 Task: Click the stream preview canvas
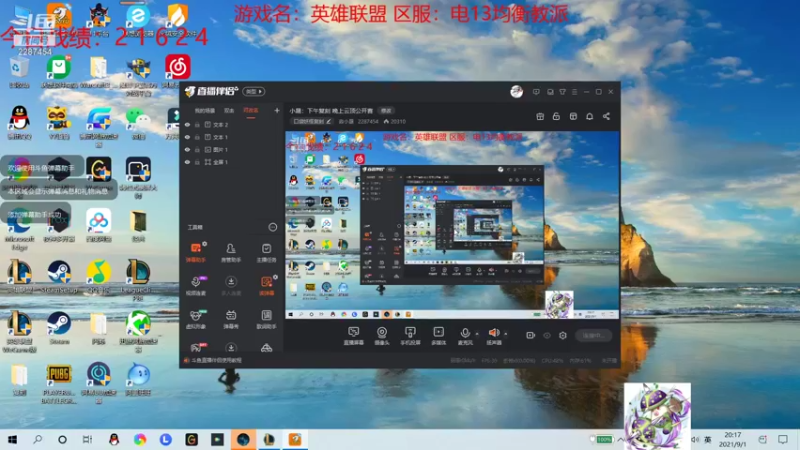[x=452, y=225]
